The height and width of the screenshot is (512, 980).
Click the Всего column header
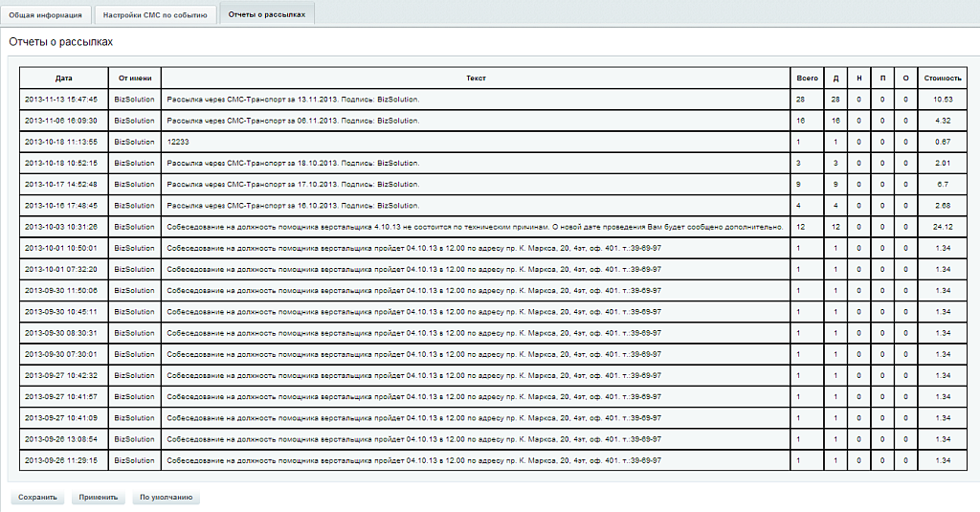coord(807,78)
